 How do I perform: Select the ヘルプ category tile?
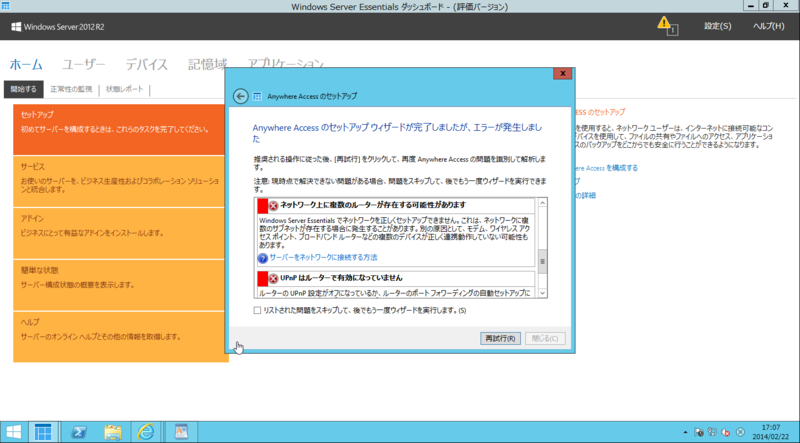(119, 337)
